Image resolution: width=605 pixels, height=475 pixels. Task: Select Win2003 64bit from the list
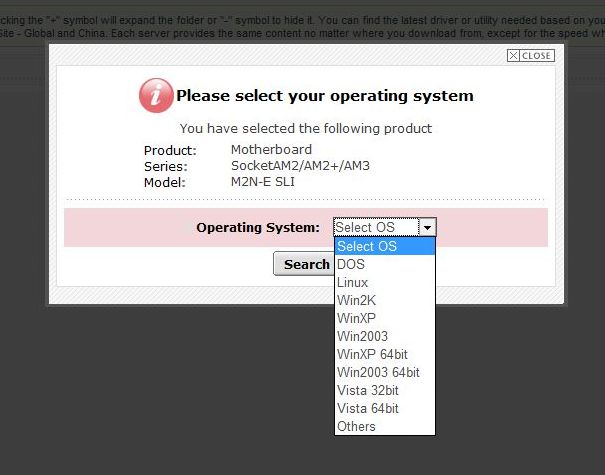click(x=385, y=372)
